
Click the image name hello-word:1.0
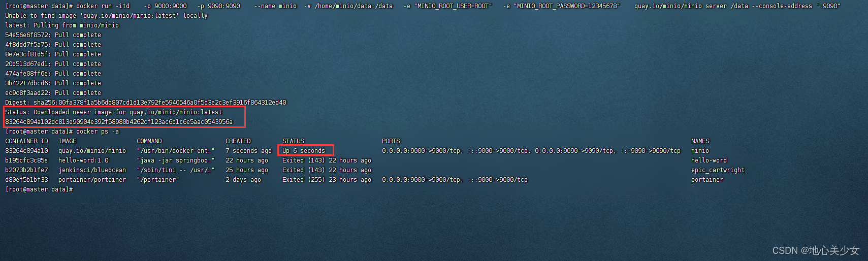click(83, 160)
